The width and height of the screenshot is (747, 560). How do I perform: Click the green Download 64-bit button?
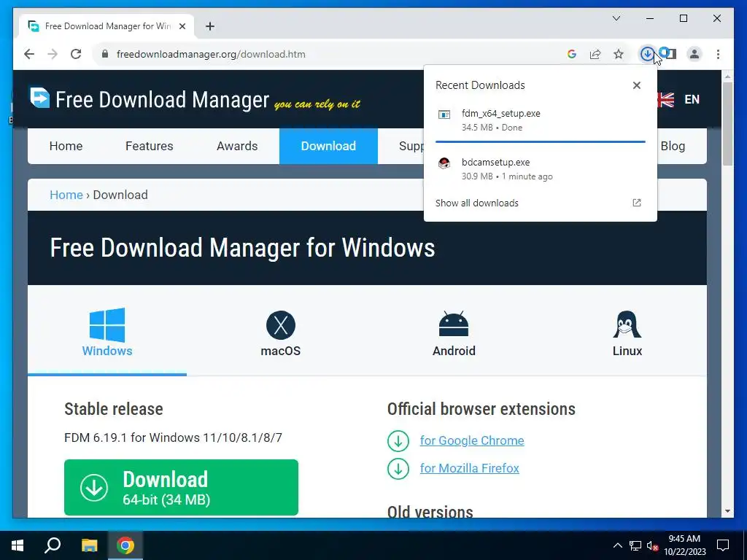181,487
